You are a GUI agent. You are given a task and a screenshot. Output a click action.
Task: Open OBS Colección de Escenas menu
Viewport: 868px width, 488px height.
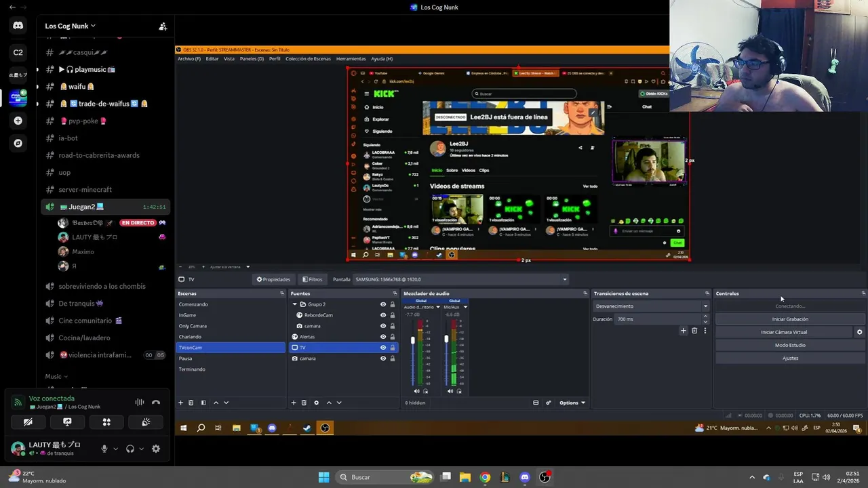coord(308,59)
